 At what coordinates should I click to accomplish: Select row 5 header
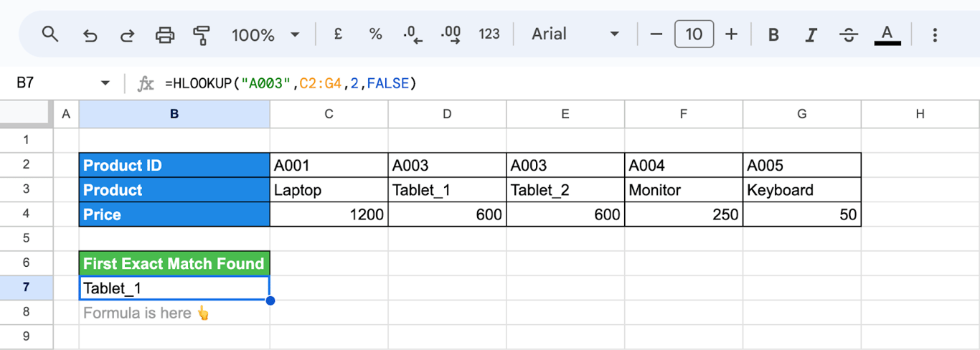26,238
